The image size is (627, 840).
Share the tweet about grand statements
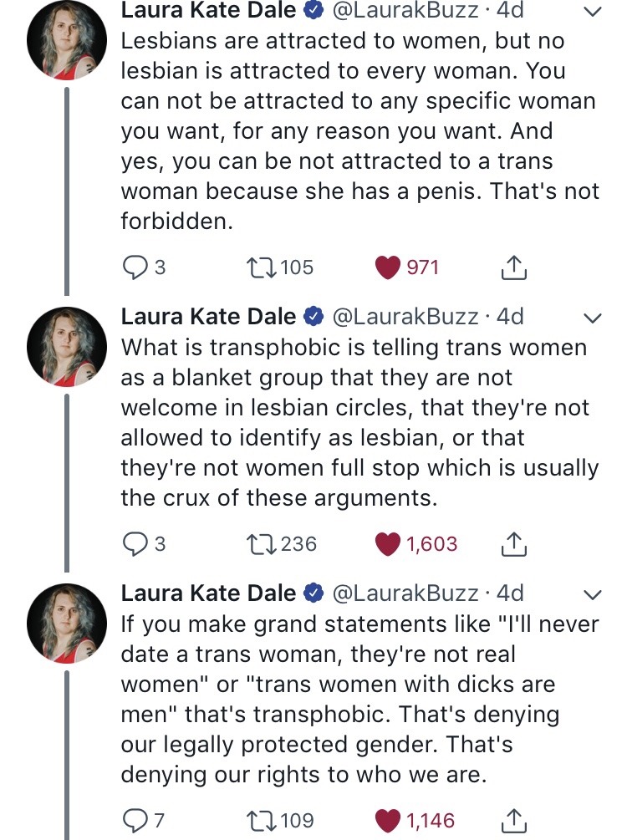(512, 821)
